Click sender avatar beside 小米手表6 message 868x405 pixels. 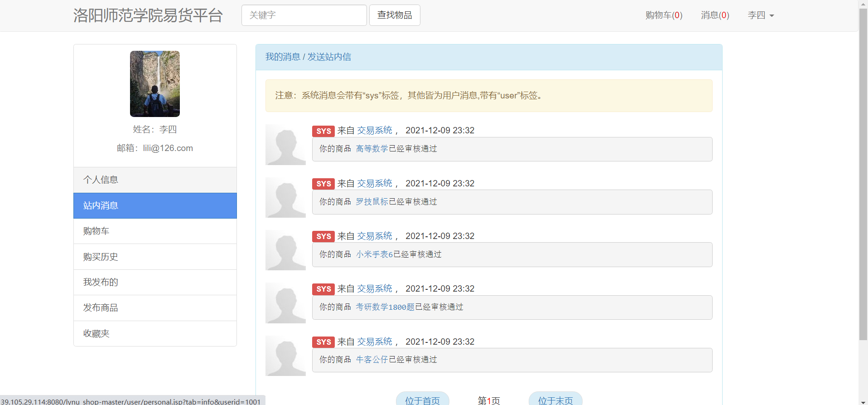point(285,250)
